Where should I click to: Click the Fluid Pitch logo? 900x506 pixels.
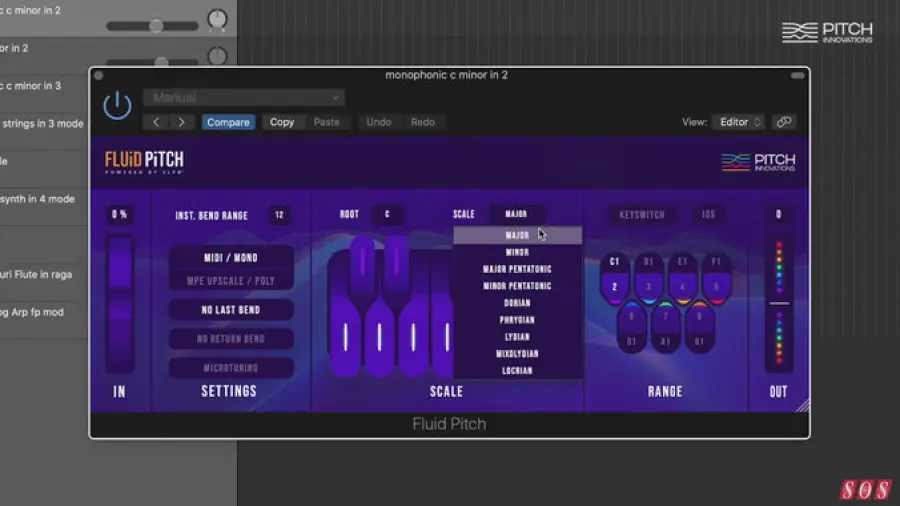144,162
